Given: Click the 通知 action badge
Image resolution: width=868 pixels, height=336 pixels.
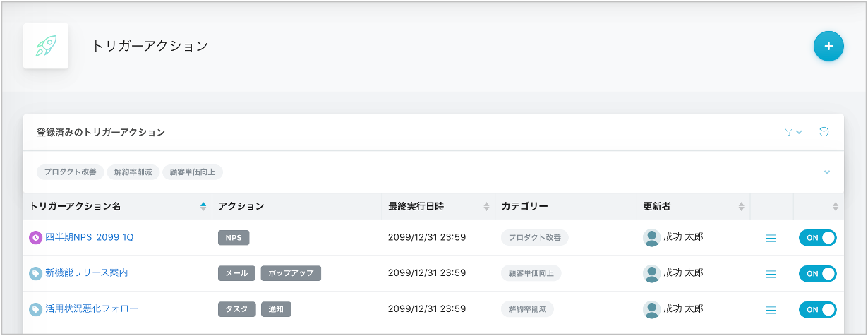Looking at the screenshot, I should 276,309.
